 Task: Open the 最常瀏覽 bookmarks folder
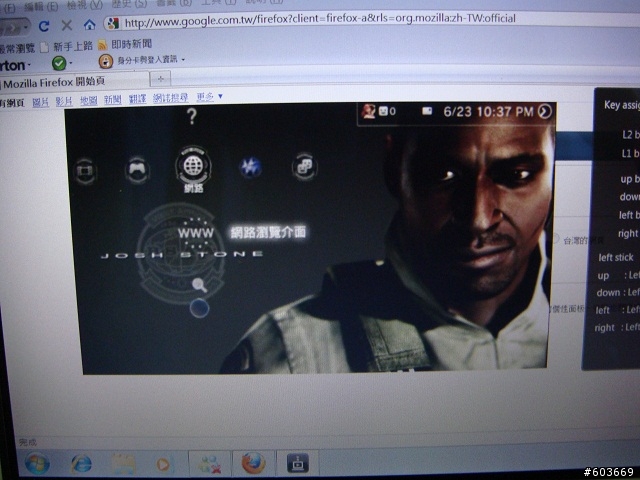point(18,49)
